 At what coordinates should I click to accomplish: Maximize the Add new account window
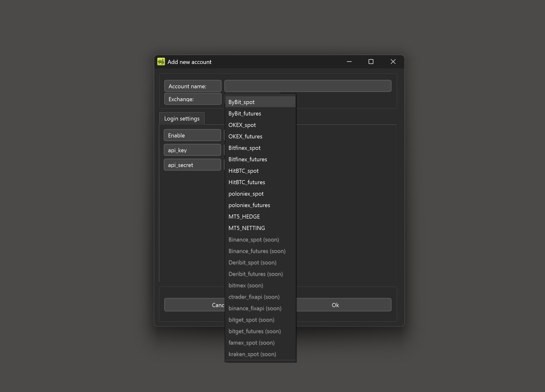[371, 62]
